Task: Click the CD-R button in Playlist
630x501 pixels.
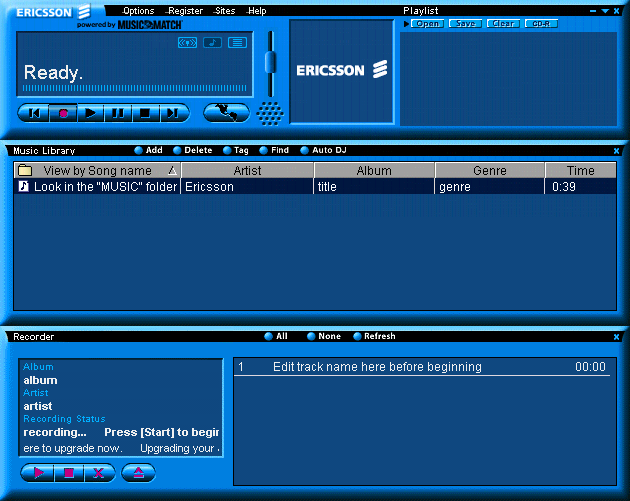Action: point(541,24)
